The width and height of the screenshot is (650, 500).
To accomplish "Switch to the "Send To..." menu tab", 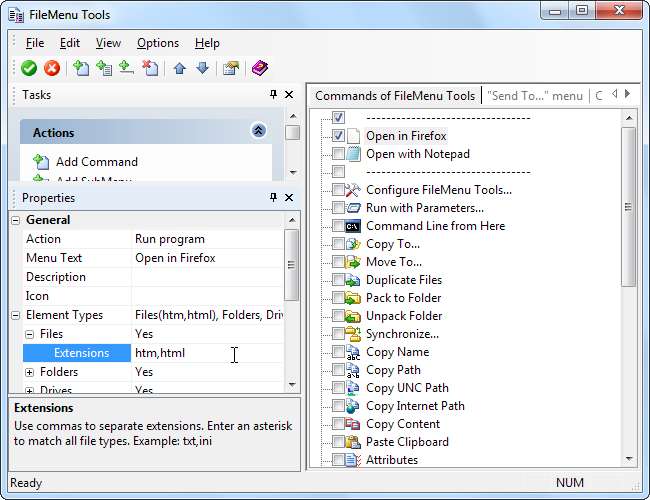I will point(534,96).
